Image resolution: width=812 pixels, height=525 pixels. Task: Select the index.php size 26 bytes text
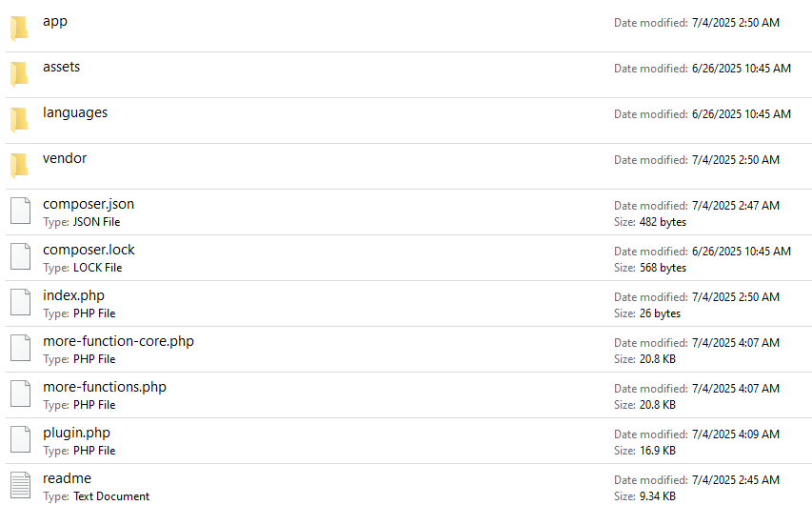[647, 313]
